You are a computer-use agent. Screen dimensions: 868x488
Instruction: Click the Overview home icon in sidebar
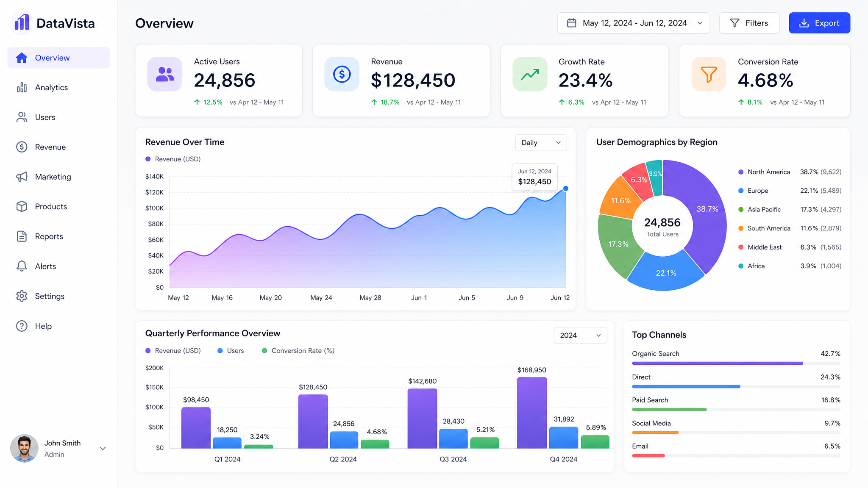point(22,58)
